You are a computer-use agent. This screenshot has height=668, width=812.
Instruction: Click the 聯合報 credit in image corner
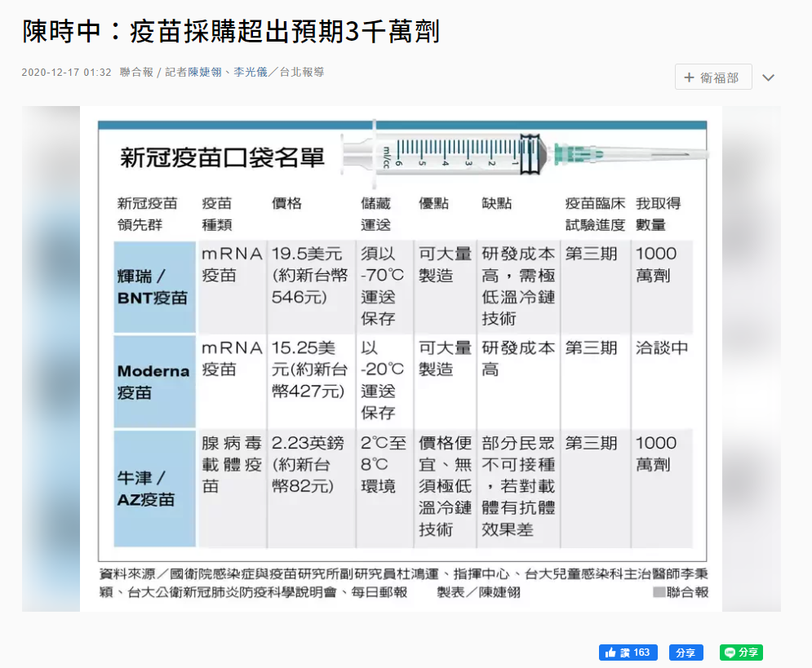681,592
